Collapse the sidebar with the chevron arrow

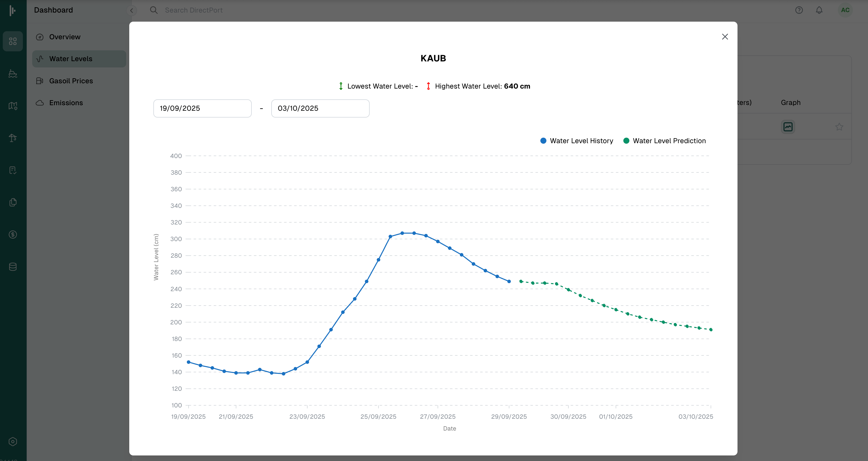[132, 10]
